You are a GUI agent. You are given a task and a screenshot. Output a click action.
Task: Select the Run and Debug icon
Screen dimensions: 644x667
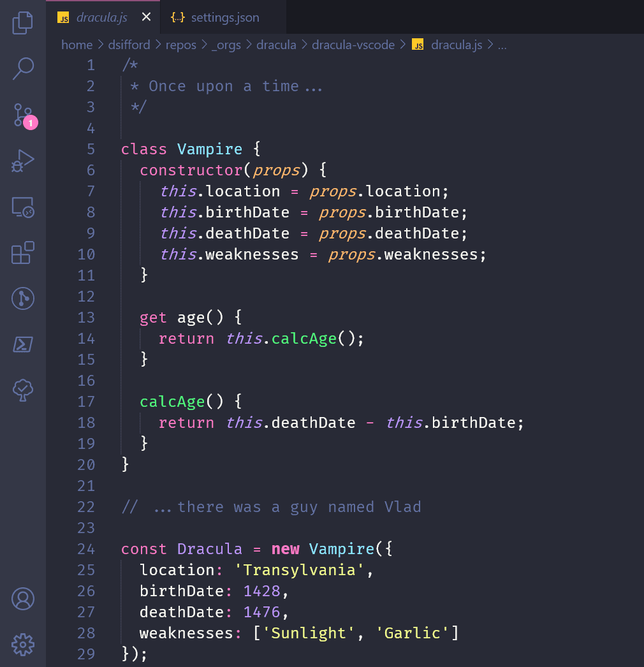(x=23, y=161)
